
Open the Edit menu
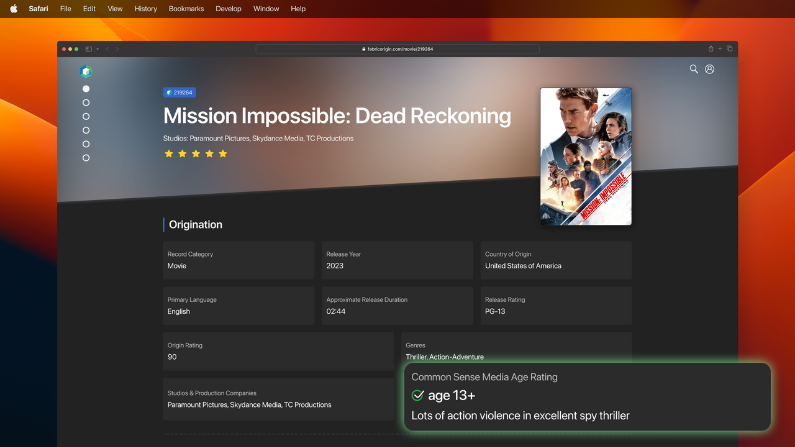coord(89,9)
